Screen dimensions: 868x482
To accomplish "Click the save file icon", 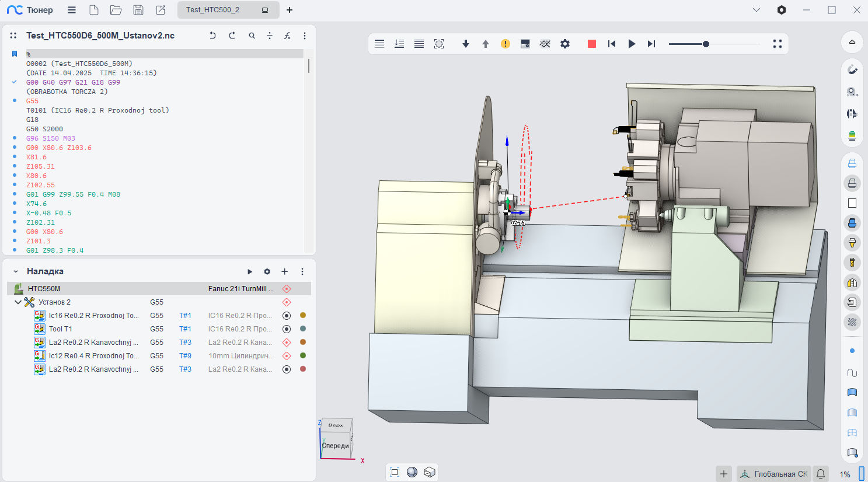I will [138, 10].
